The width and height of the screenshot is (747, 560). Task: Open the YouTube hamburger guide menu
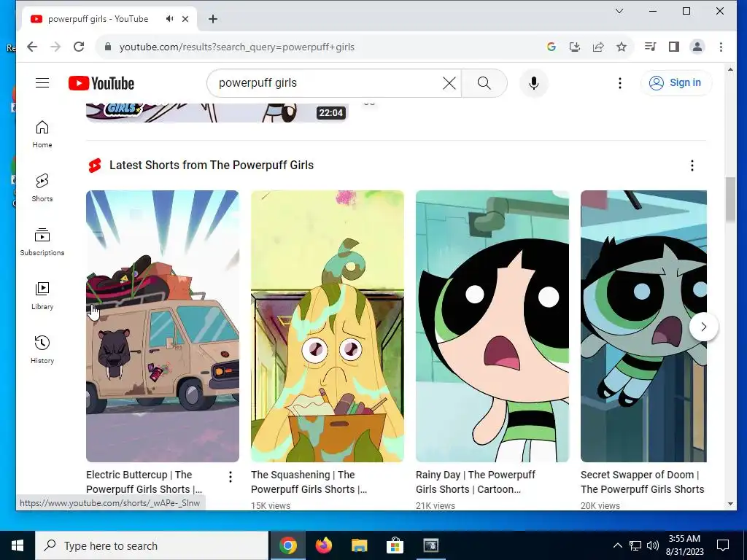pyautogui.click(x=42, y=83)
